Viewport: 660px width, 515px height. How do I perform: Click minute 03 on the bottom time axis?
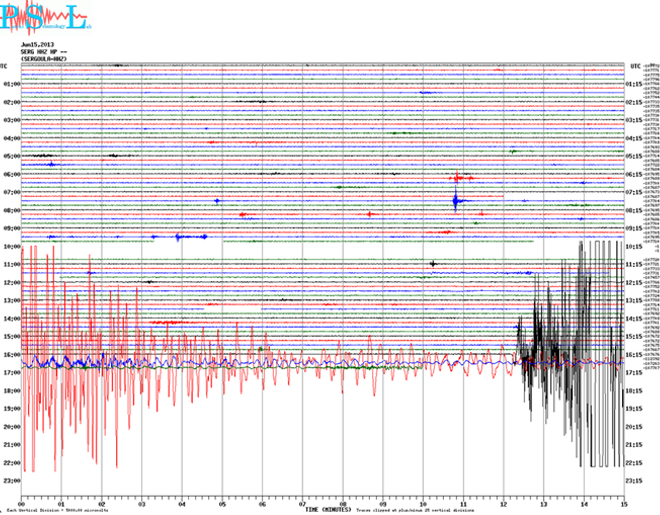[142, 504]
